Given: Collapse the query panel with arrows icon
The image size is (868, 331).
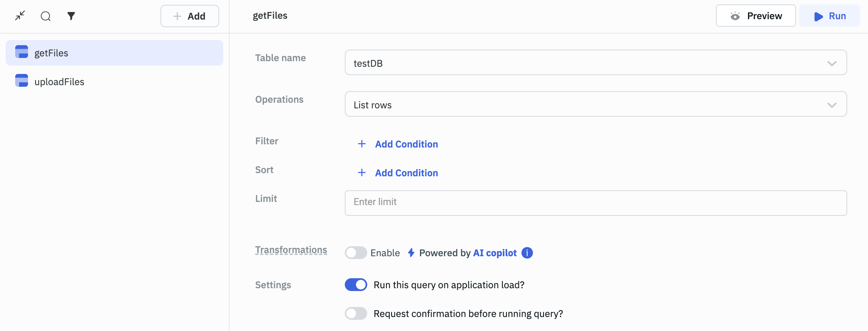Looking at the screenshot, I should [x=20, y=16].
